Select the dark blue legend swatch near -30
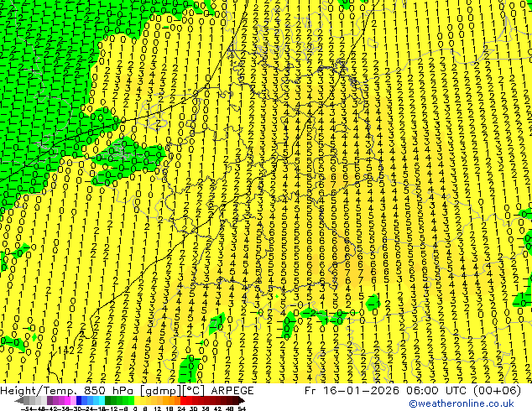Screen dimensions: 532x411 point(79,400)
